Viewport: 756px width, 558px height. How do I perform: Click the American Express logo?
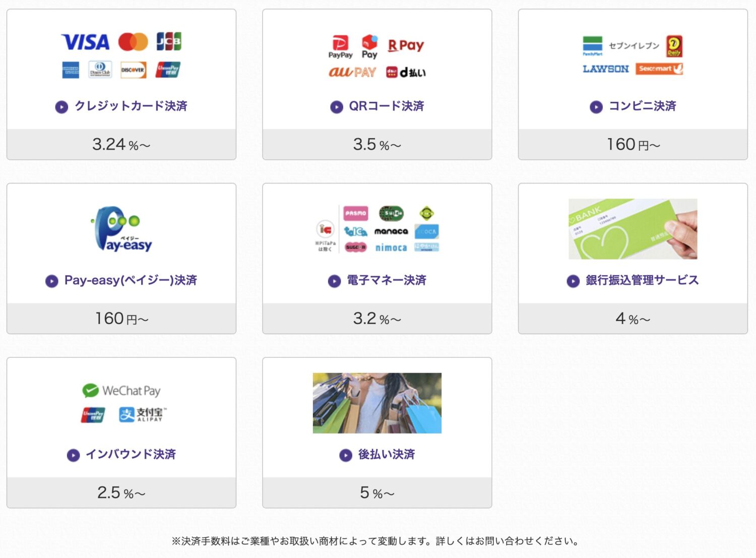(x=71, y=70)
